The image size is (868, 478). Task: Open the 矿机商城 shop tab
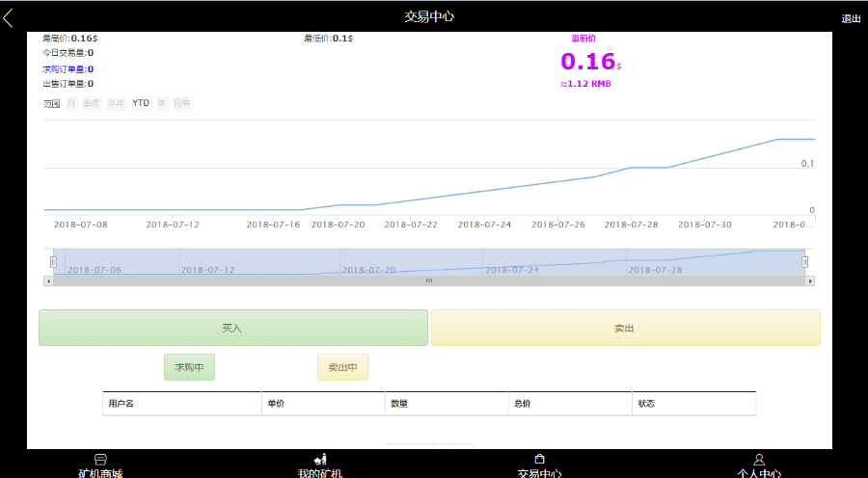100,467
